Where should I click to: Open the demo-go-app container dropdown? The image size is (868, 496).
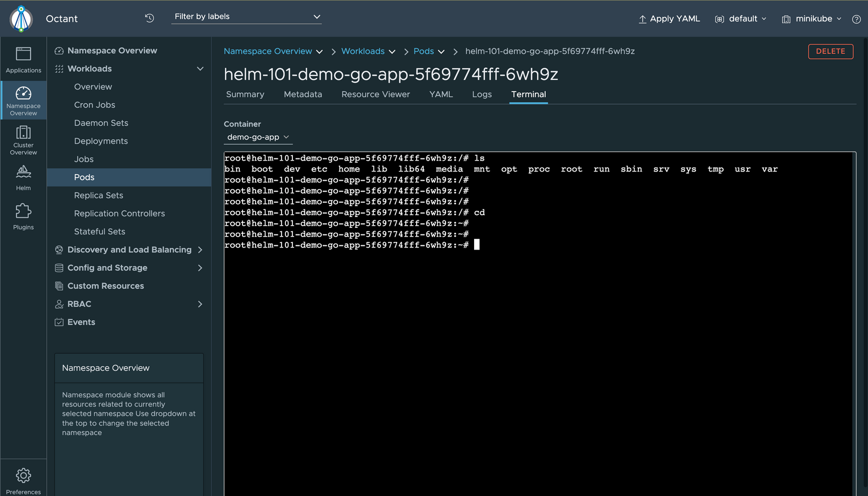(258, 137)
